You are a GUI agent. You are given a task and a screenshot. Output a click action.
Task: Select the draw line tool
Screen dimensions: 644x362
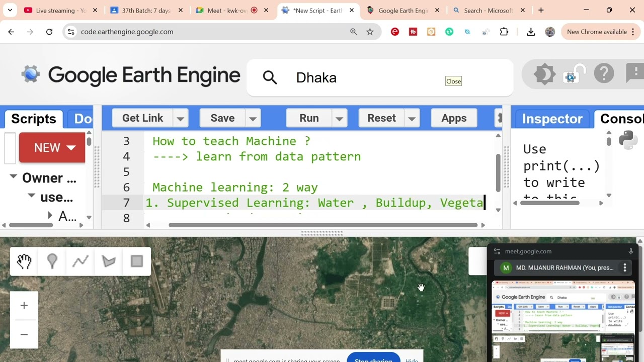(80, 261)
